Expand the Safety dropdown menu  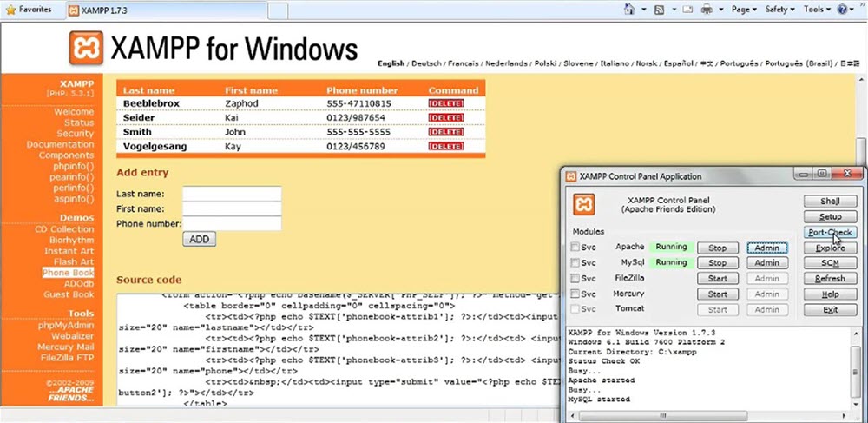click(x=779, y=10)
